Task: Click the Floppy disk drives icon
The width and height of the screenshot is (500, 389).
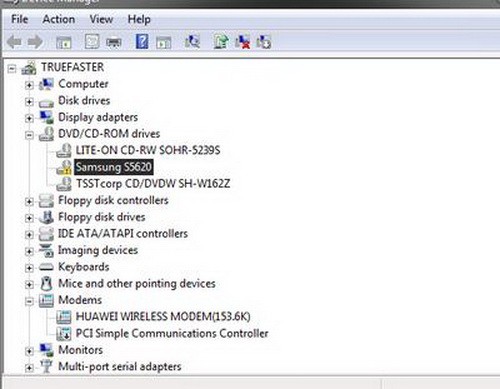Action: tap(46, 217)
